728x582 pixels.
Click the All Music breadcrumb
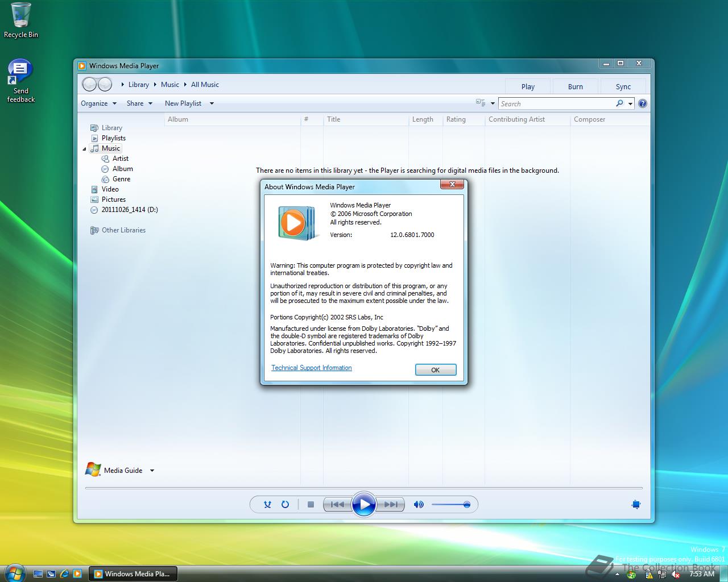205,85
